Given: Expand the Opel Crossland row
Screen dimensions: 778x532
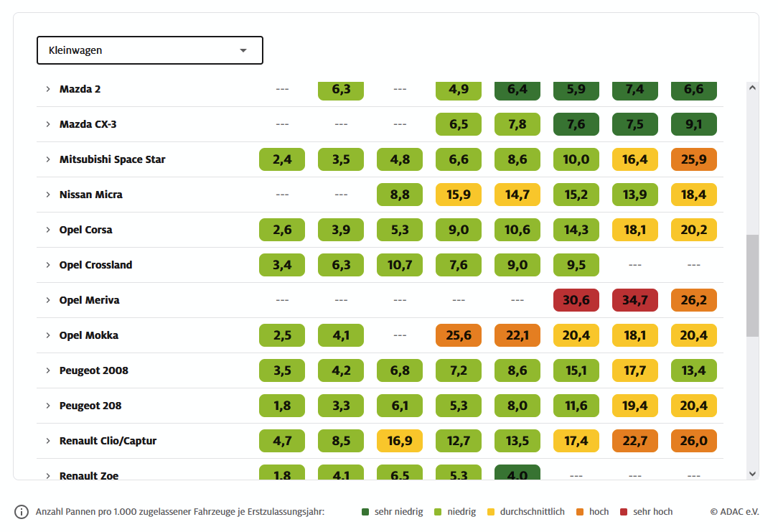Looking at the screenshot, I should tap(48, 265).
